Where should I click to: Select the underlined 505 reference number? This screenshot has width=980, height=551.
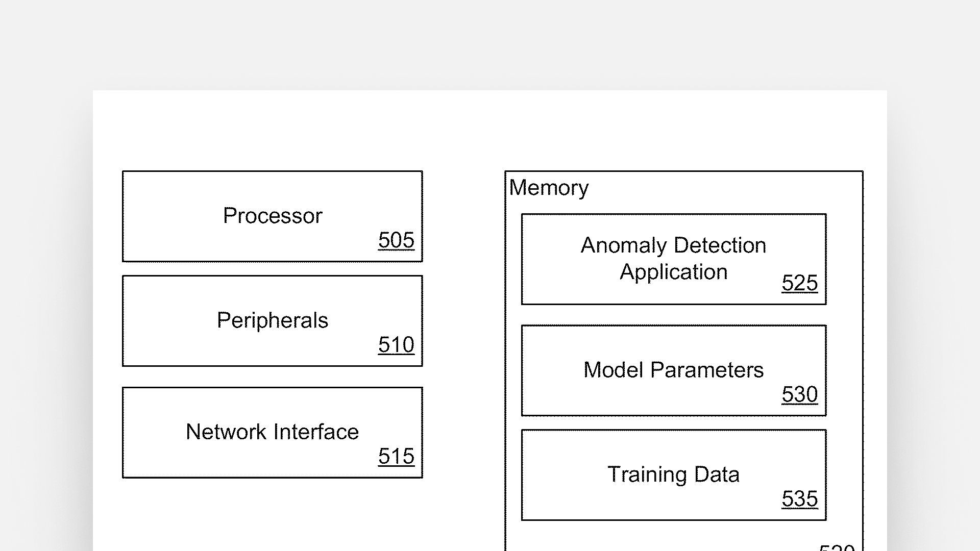[396, 240]
